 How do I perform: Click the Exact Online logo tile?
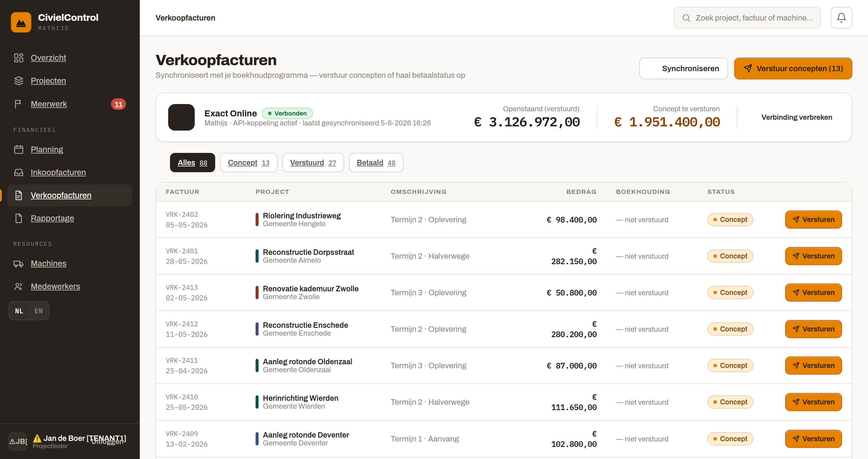(181, 117)
